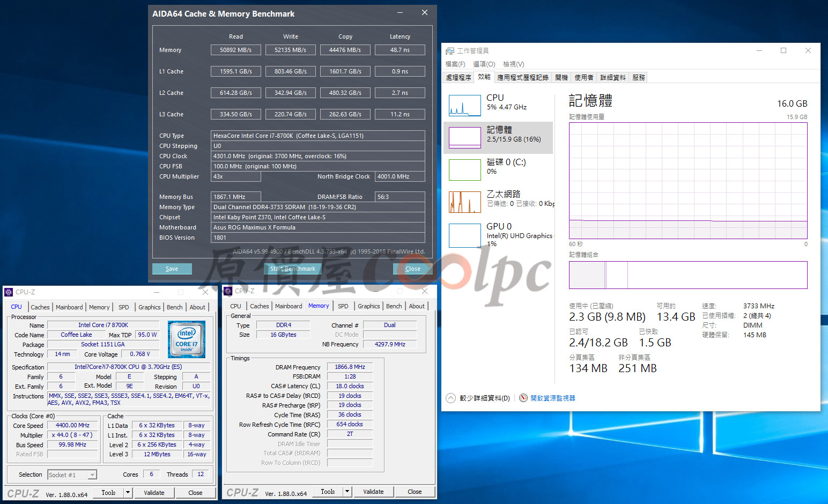Open Caches tab in right CPU-Z window
828x504 pixels.
[x=260, y=306]
